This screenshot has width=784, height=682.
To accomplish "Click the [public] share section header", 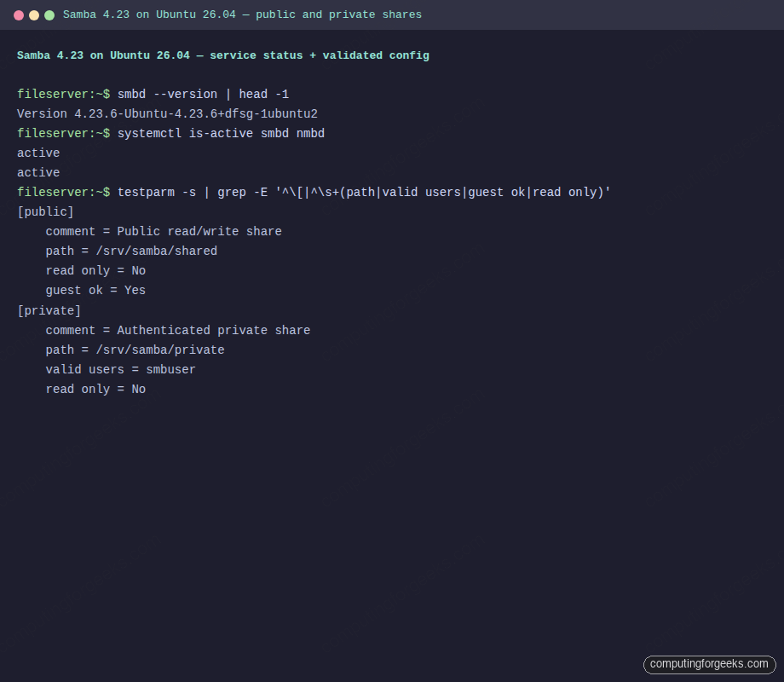I will [45, 211].
